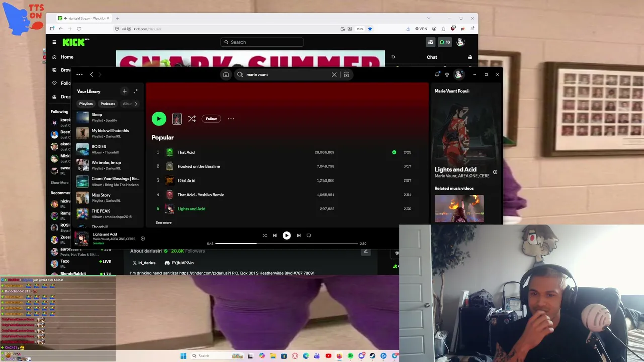Clear the 'marie vaunt' search text
644x362 pixels.
334,75
